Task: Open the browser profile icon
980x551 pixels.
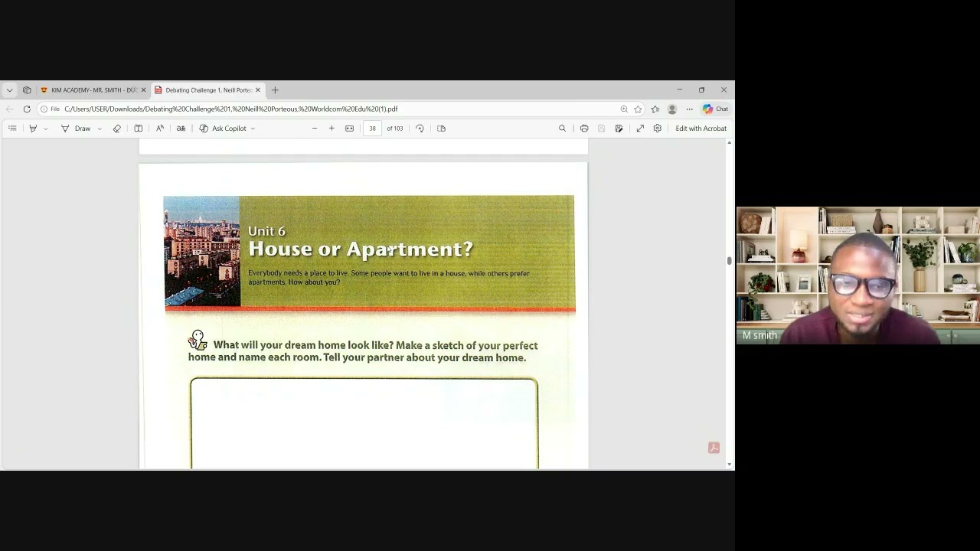Action: tap(672, 109)
